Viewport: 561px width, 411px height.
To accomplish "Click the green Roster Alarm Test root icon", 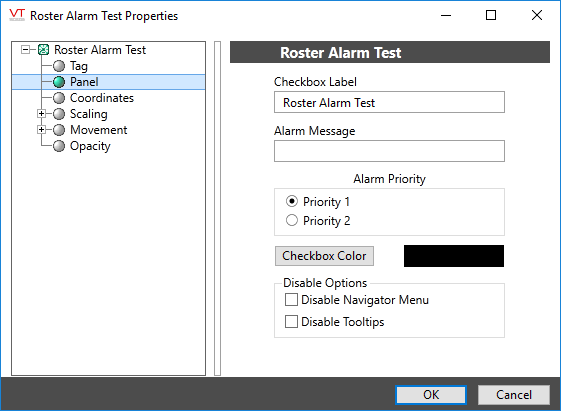I will click(43, 50).
